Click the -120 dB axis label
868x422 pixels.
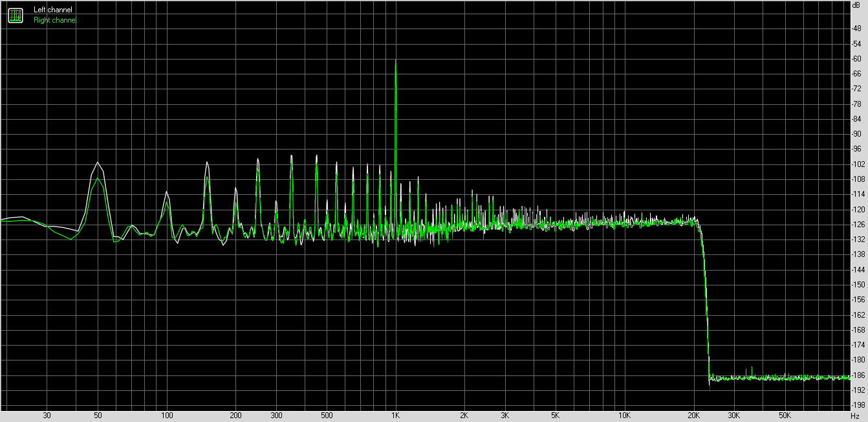(859, 209)
